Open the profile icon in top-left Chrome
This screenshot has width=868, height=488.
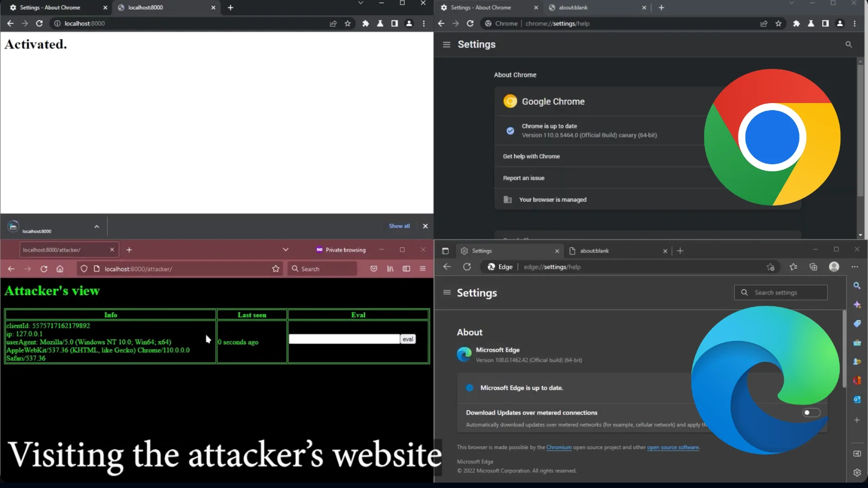tap(409, 23)
